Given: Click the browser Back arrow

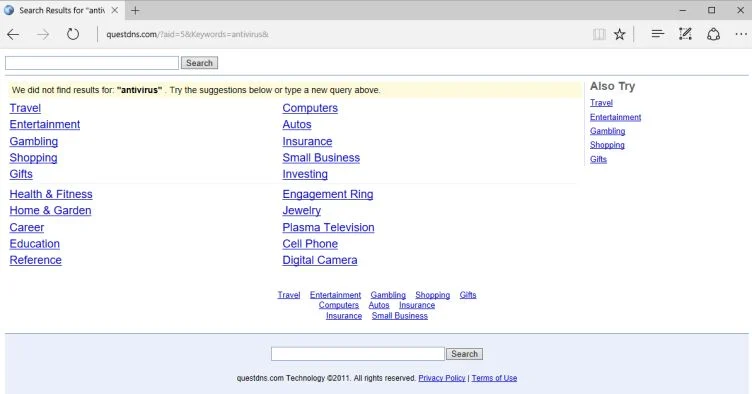Looking at the screenshot, I should (13, 34).
